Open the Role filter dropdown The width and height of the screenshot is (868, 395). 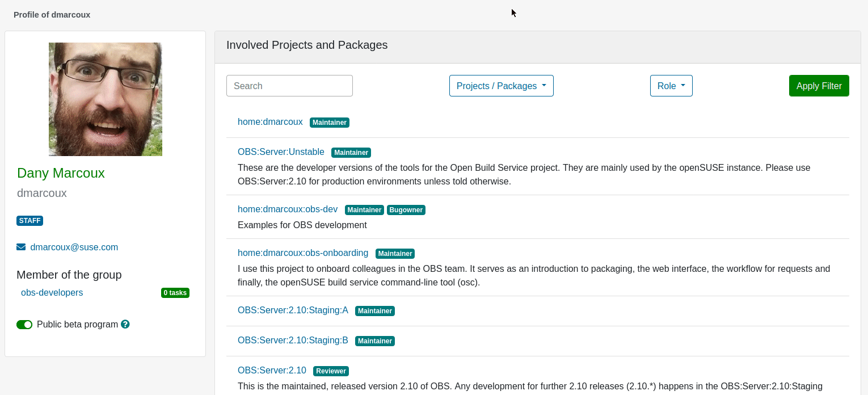coord(671,85)
